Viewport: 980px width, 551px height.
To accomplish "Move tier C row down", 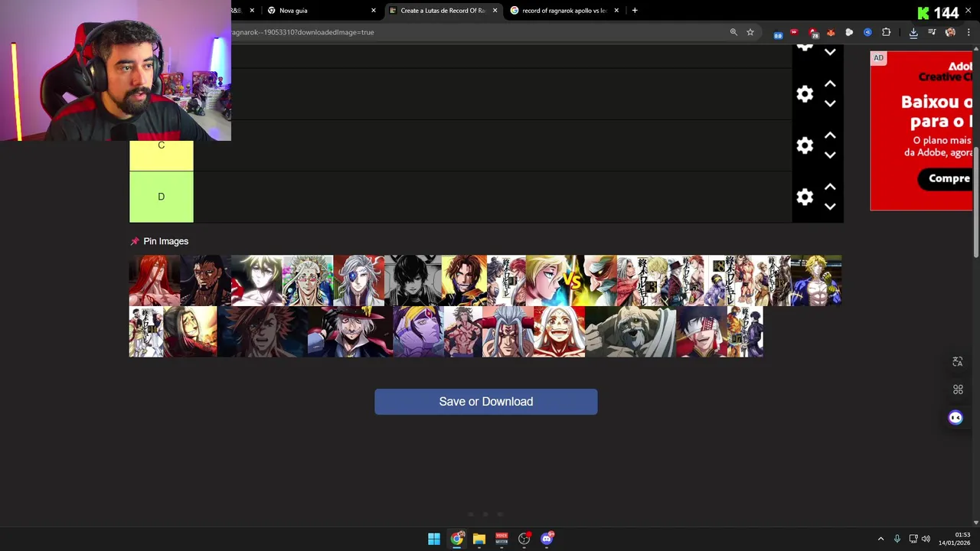I will [x=830, y=155].
